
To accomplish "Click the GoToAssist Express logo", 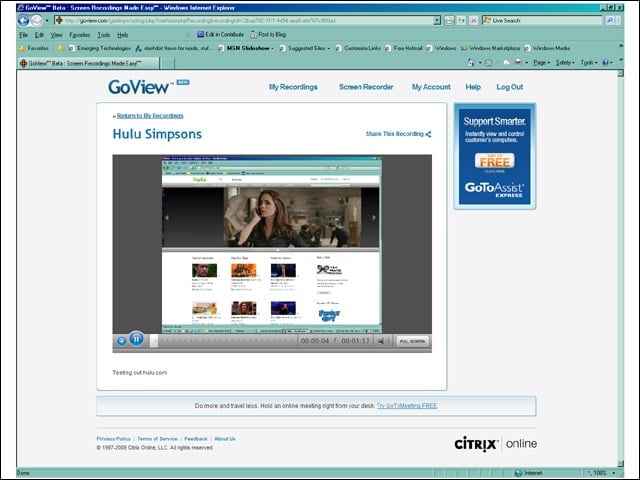I will [x=494, y=189].
